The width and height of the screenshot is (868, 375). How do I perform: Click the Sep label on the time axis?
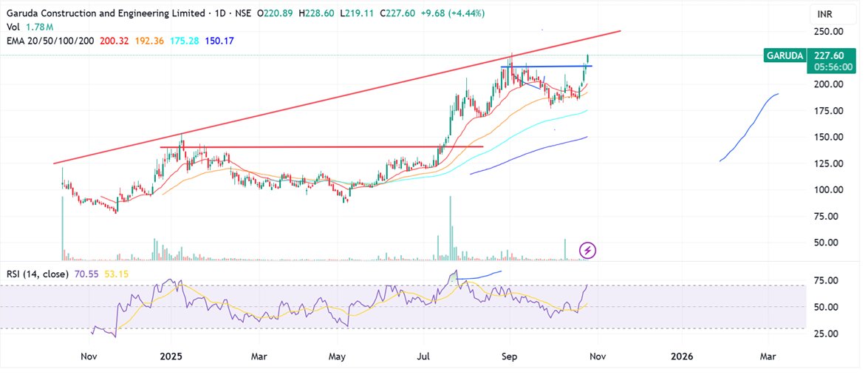[509, 356]
